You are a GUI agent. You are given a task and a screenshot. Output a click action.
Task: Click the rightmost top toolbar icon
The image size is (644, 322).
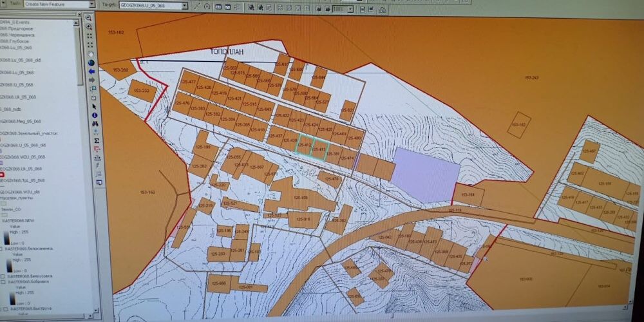tap(383, 10)
